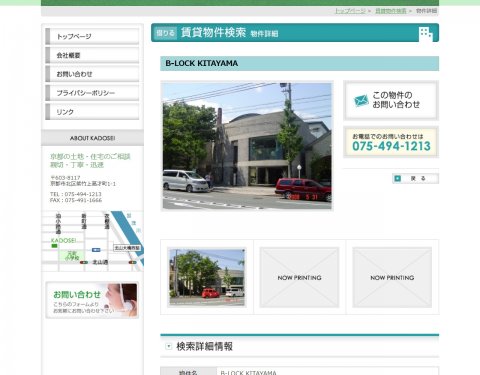Viewport: 480px width, 375px height.
Task: Select the first building photo thumbnail
Action: point(207,277)
